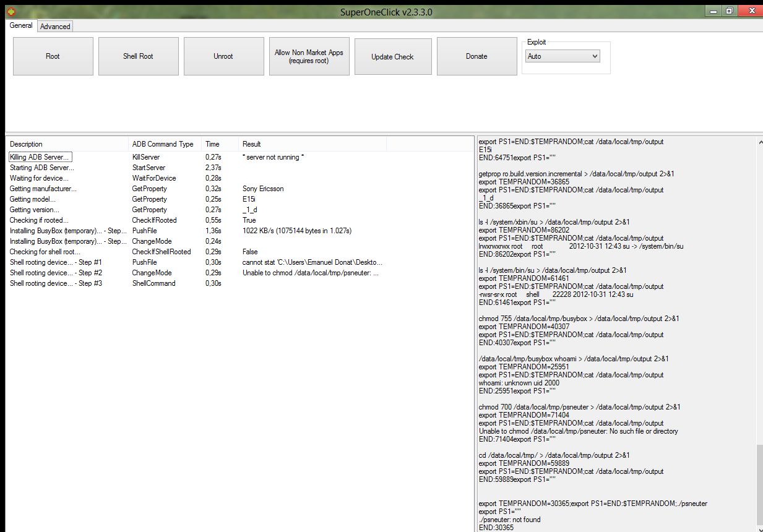763x532 pixels.
Task: Sort by the Description column header
Action: point(67,144)
